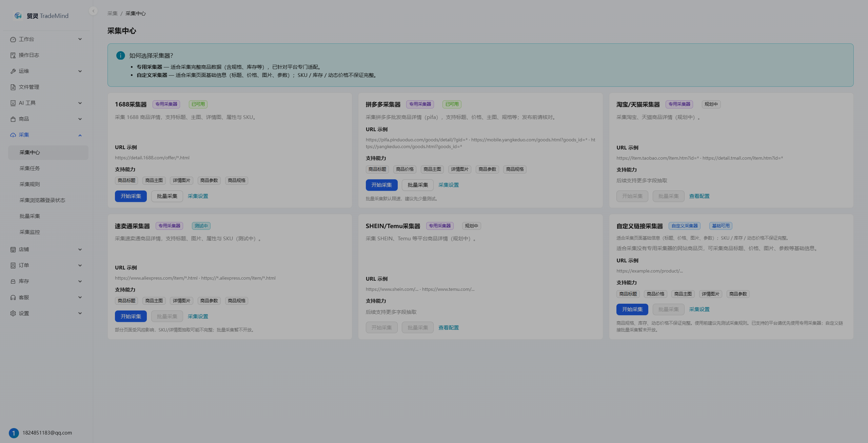
Task: Click the 规划中 tag on 淘宝/天猫采集器
Action: [711, 104]
